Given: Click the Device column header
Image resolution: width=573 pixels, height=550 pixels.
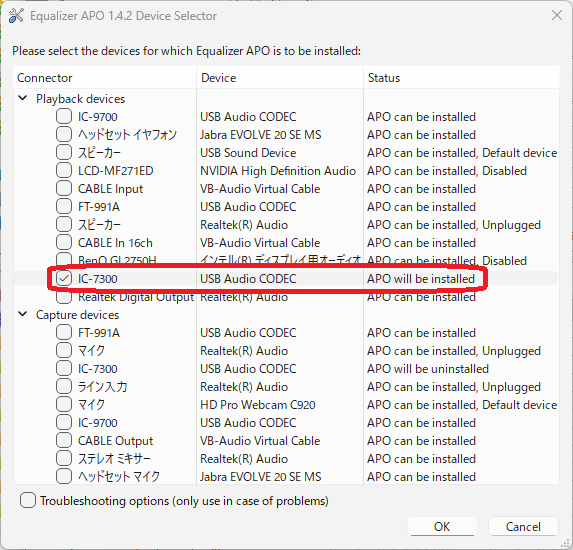Looking at the screenshot, I should (280, 77).
